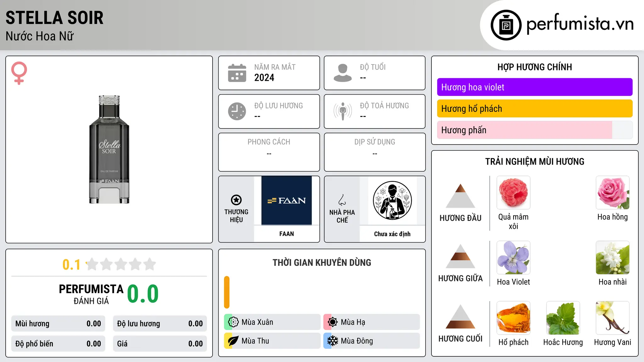Click the Dịp sử dụng card
This screenshot has height=362, width=644.
[375, 152]
